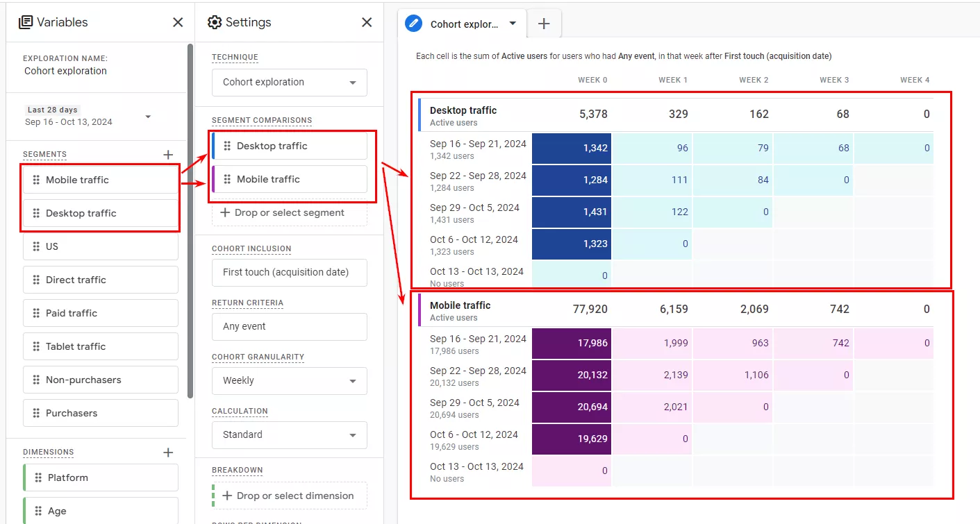
Task: Click Mobile traffic in Segment Comparisons
Action: click(290, 179)
